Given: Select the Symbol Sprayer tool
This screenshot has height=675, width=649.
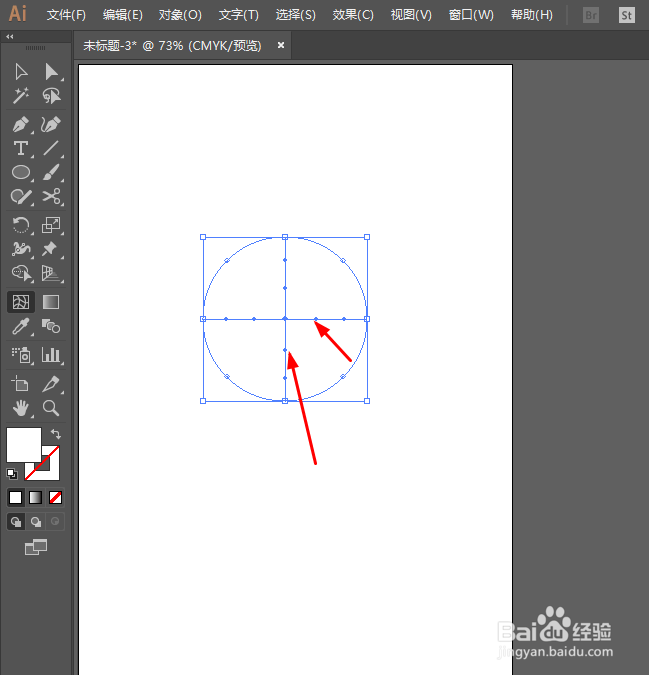Looking at the screenshot, I should [21, 355].
